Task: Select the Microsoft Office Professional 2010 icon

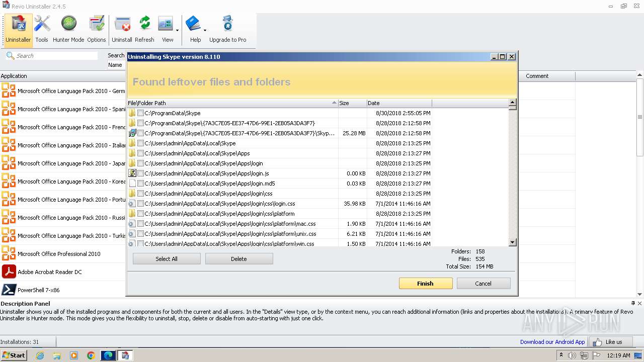Action: point(9,253)
